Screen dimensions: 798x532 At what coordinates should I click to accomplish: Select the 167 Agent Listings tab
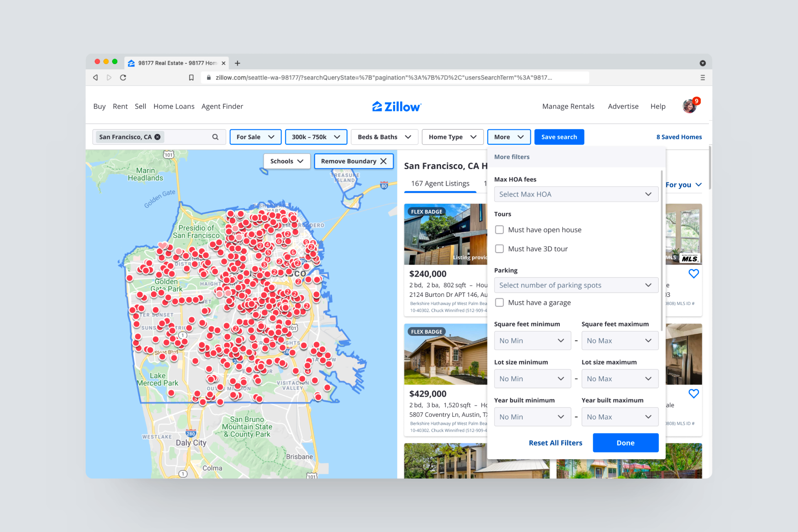440,184
